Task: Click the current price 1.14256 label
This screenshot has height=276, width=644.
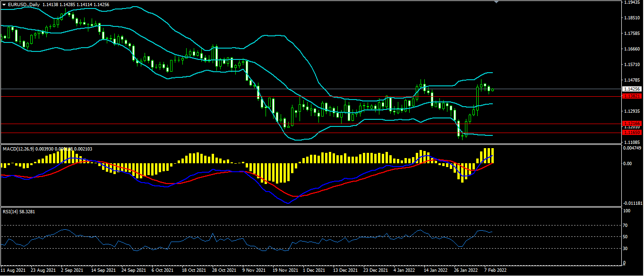Action: click(632, 89)
